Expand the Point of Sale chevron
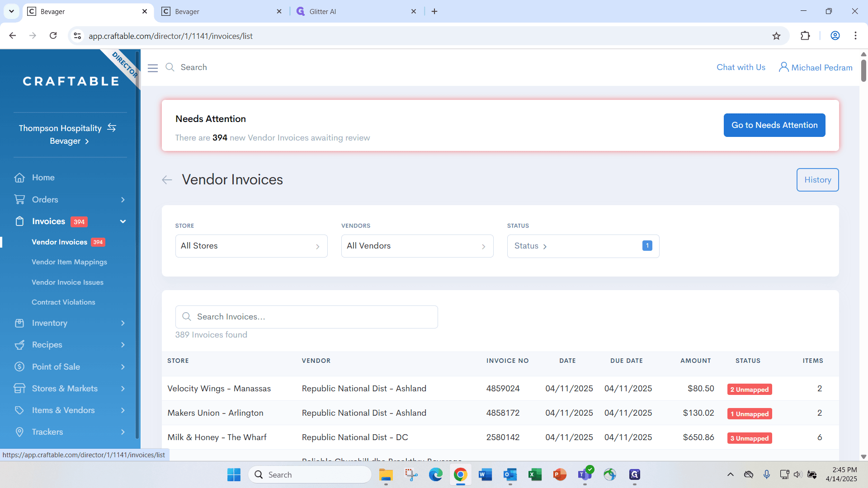Viewport: 868px width, 488px height. 123,367
